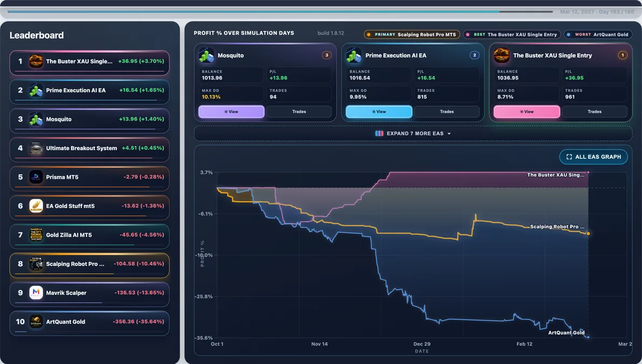The width and height of the screenshot is (642, 364).
Task: Open Trades on Prime Execution AI EA card
Action: 446,112
